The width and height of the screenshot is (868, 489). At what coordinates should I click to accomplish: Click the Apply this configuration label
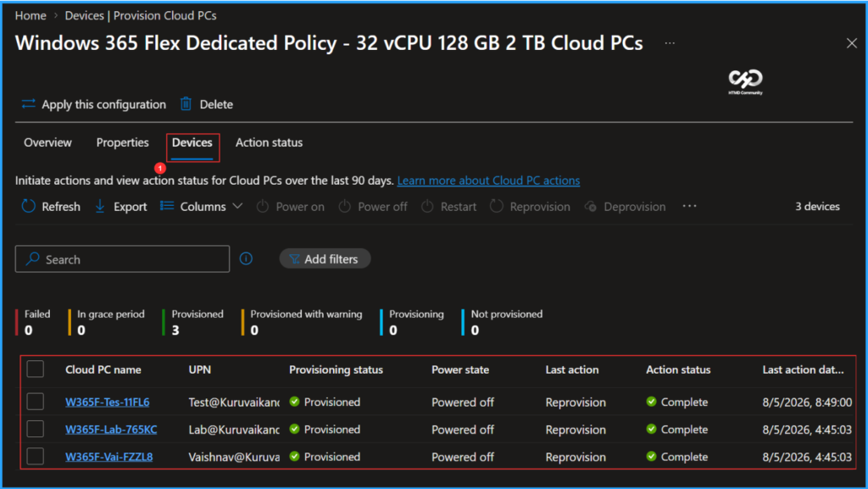coord(104,104)
